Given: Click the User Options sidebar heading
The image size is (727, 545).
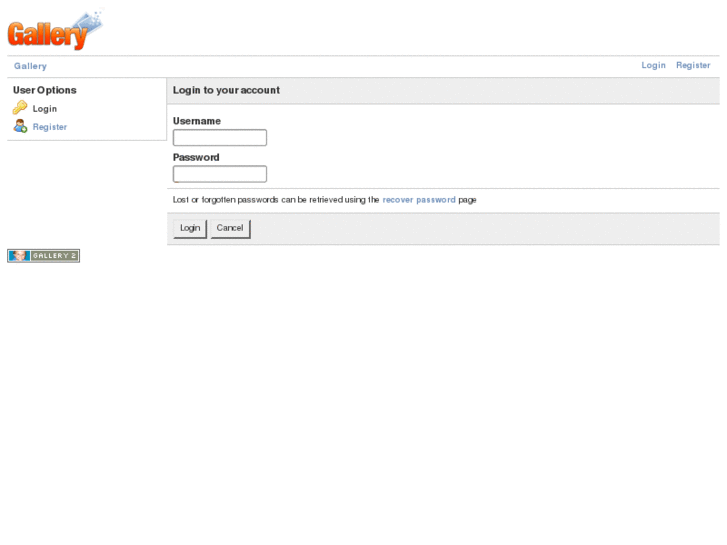Looking at the screenshot, I should pos(45,90).
